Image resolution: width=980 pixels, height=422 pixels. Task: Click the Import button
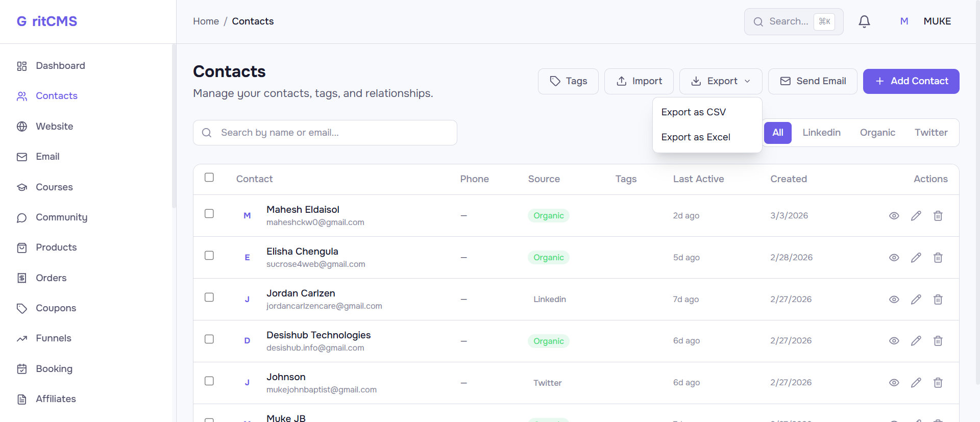click(x=639, y=82)
